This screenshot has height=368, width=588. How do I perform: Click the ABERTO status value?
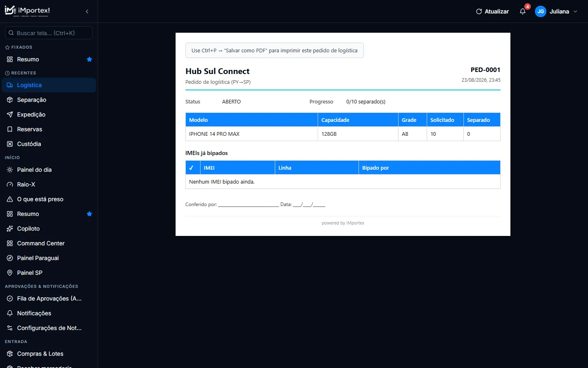click(x=232, y=101)
